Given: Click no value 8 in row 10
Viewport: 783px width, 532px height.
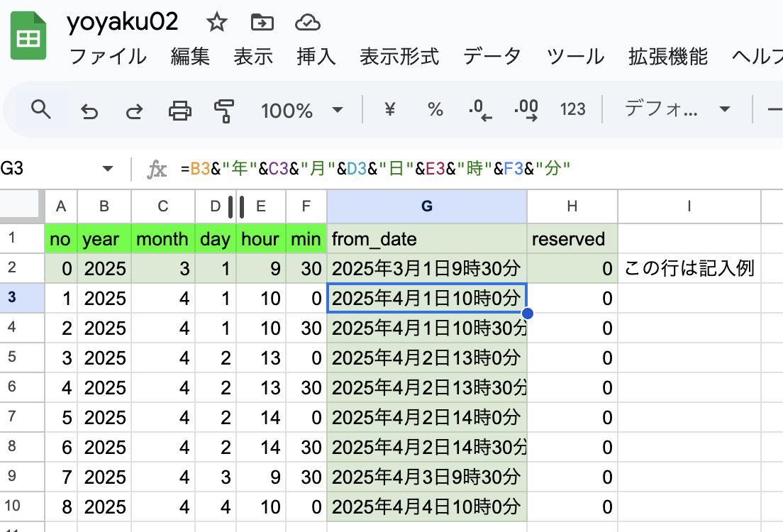Looking at the screenshot, I should pos(61,506).
